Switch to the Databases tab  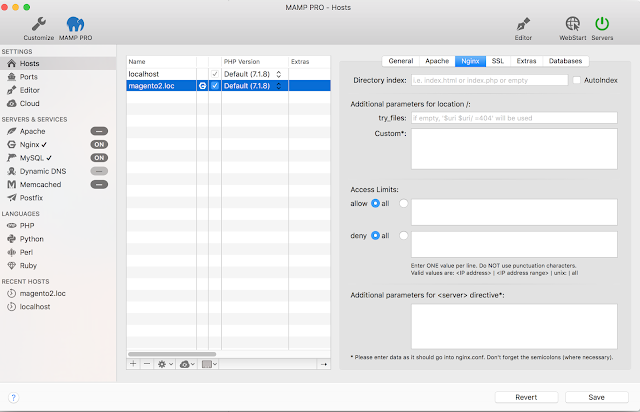coord(565,61)
